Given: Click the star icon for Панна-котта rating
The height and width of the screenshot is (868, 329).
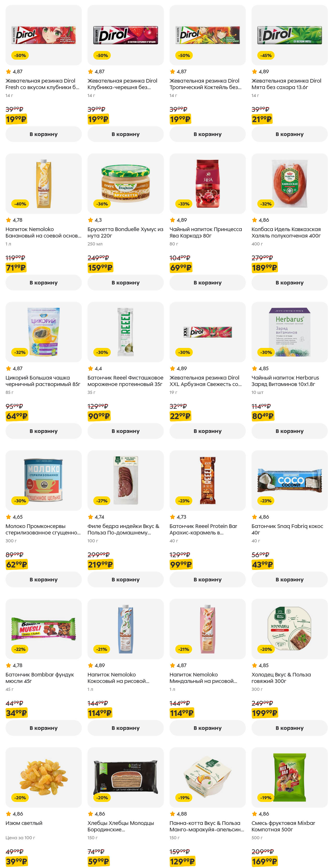Looking at the screenshot, I should pyautogui.click(x=172, y=813).
